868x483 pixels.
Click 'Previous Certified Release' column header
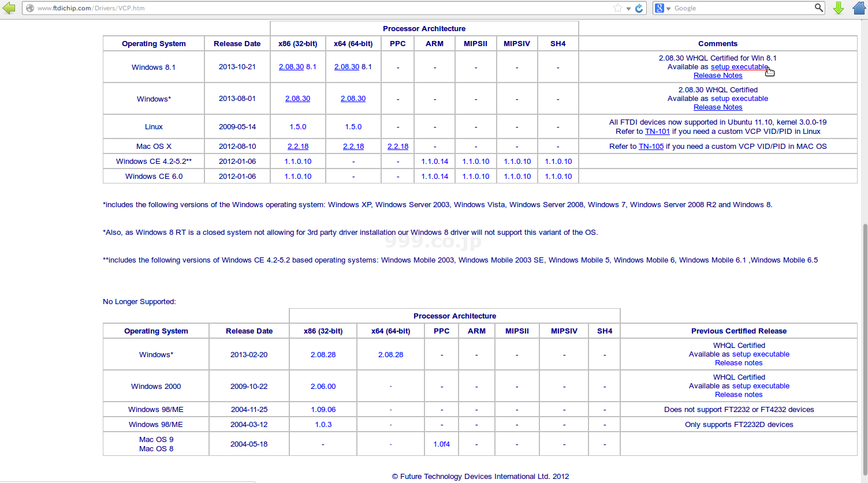click(x=739, y=331)
